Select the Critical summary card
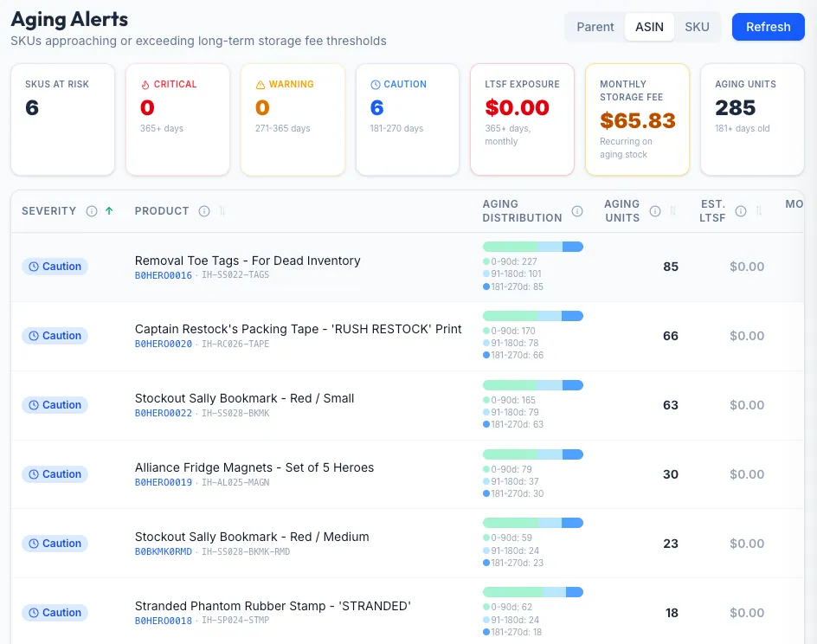Viewport: 817px width, 644px height. pos(177,119)
